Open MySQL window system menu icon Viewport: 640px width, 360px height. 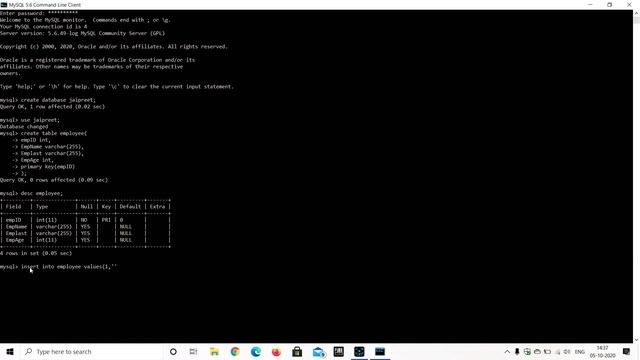tap(4, 4)
